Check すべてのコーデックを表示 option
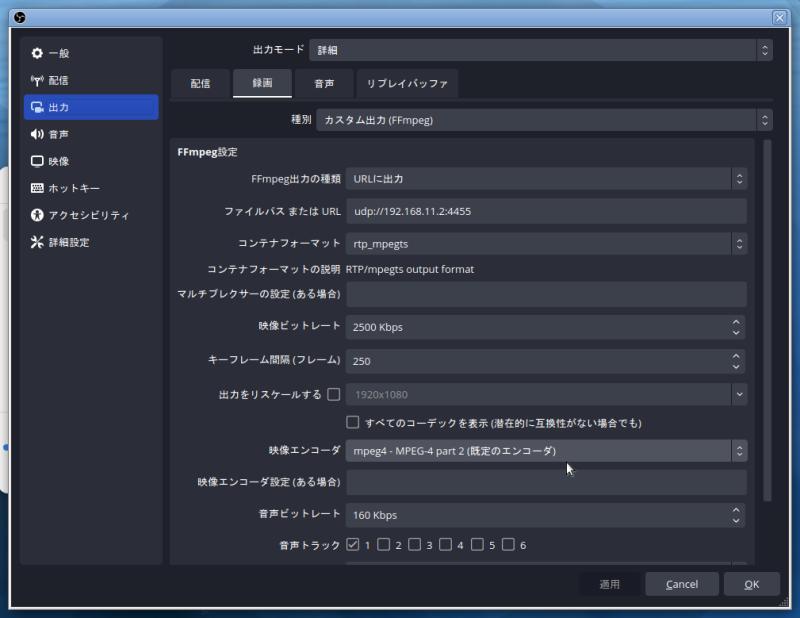The height and width of the screenshot is (618, 800). tap(352, 423)
